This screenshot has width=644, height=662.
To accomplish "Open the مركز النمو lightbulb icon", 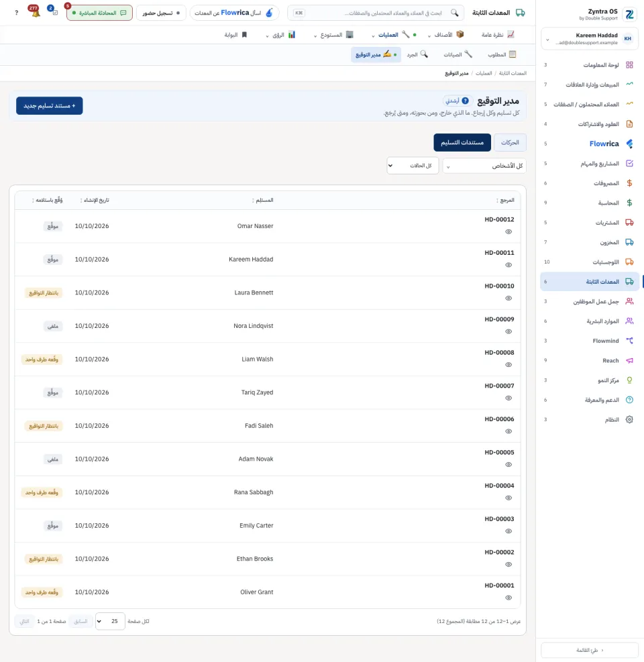I will coord(629,380).
